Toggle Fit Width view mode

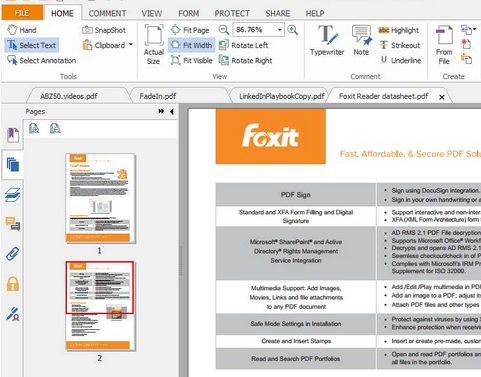pyautogui.click(x=192, y=45)
